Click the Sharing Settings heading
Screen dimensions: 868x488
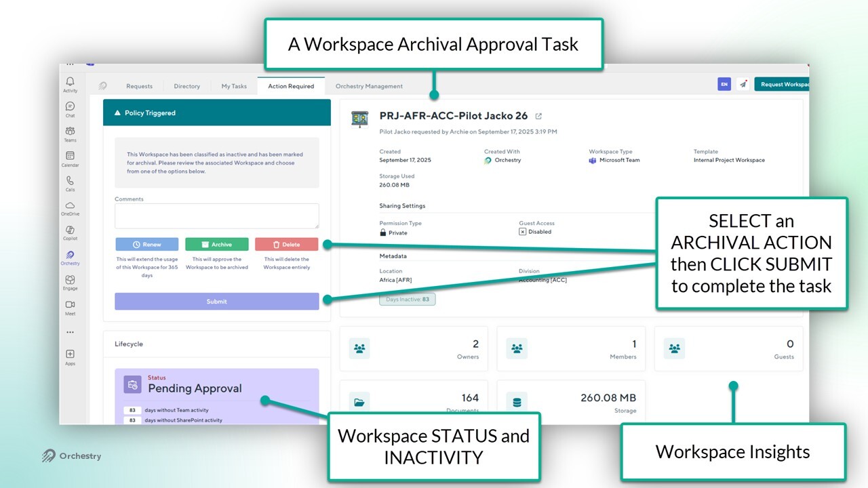[402, 205]
